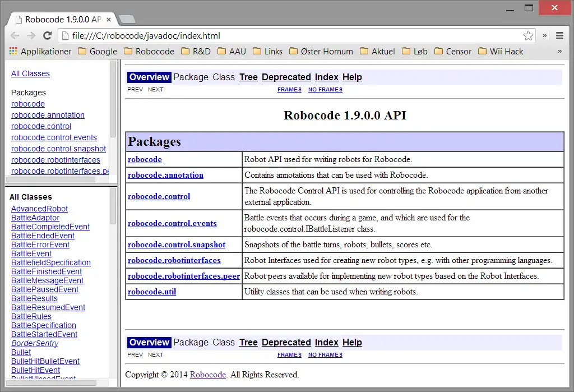
Task: Open the Robocode bookmark folder
Action: [149, 51]
